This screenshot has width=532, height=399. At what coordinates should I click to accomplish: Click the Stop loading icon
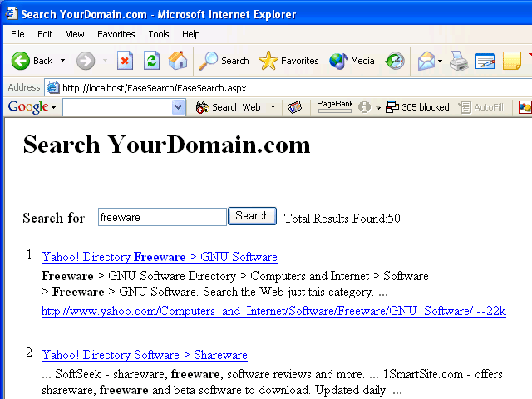(125, 61)
